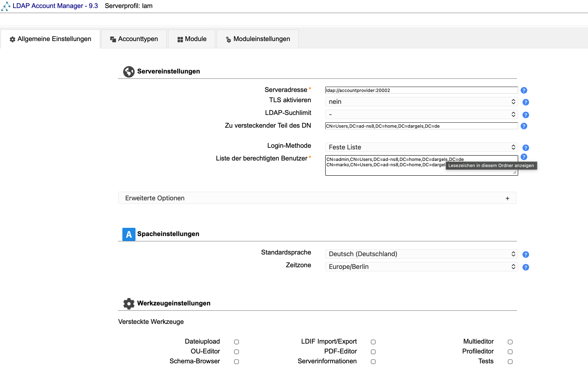Click the LDAP Account Manager - 9.3 link
Viewport: 588px width, 367px height.
pyautogui.click(x=55, y=6)
